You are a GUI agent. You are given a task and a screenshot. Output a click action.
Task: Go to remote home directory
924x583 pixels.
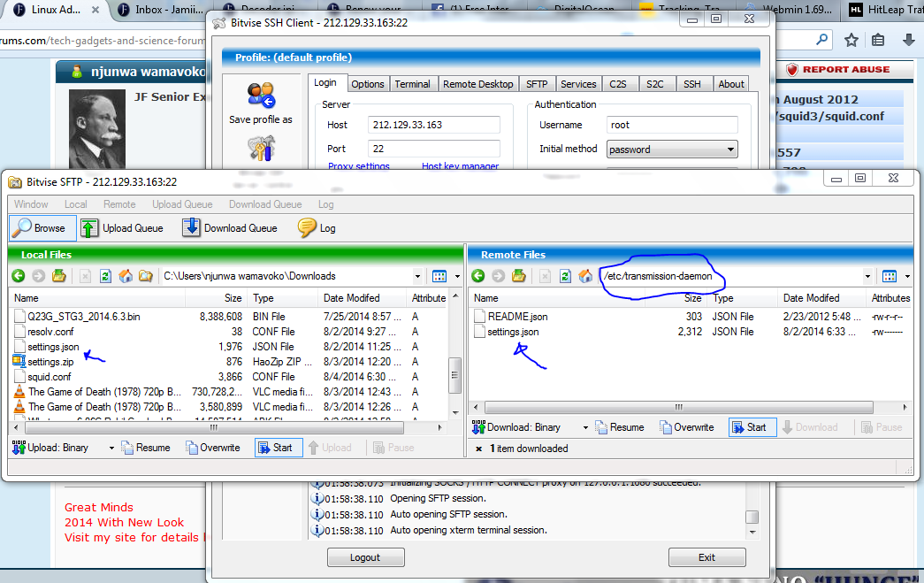[585, 276]
